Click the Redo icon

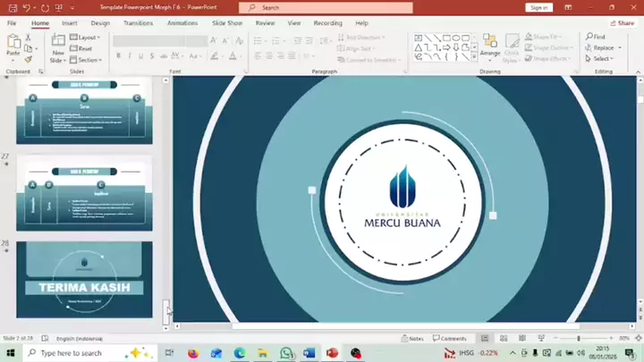(x=45, y=8)
